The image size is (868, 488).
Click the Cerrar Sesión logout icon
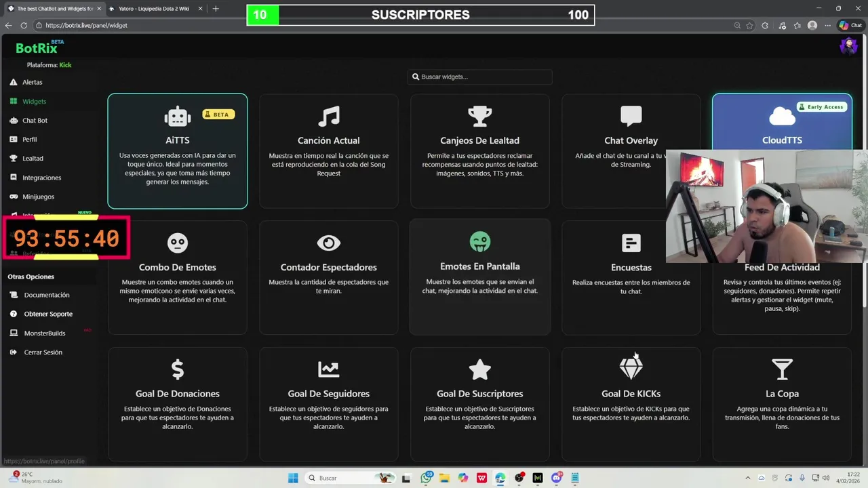[14, 352]
